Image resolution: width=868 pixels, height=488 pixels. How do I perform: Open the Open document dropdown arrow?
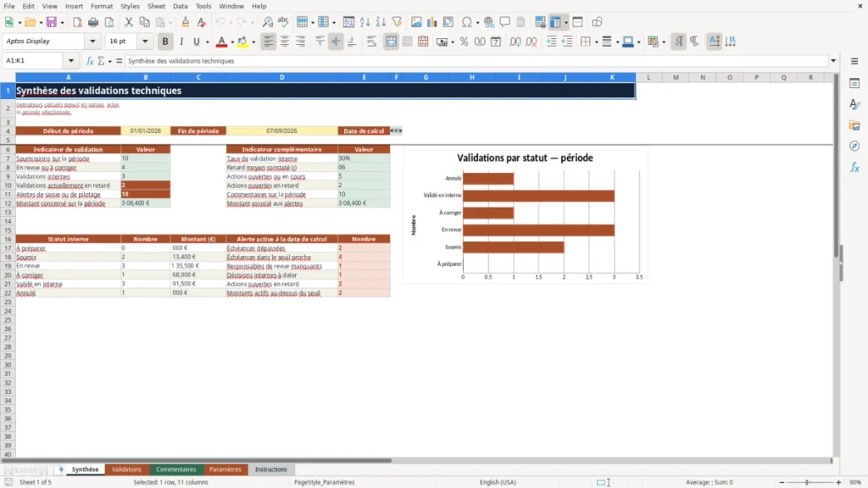41,23
